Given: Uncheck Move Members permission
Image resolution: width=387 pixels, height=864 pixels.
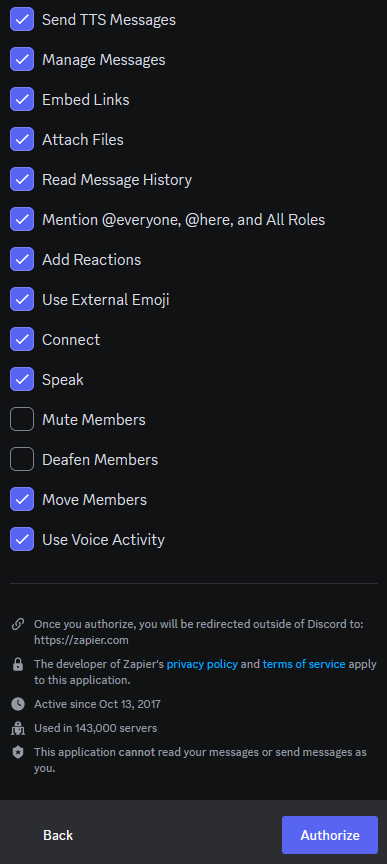Looking at the screenshot, I should pyautogui.click(x=22, y=500).
